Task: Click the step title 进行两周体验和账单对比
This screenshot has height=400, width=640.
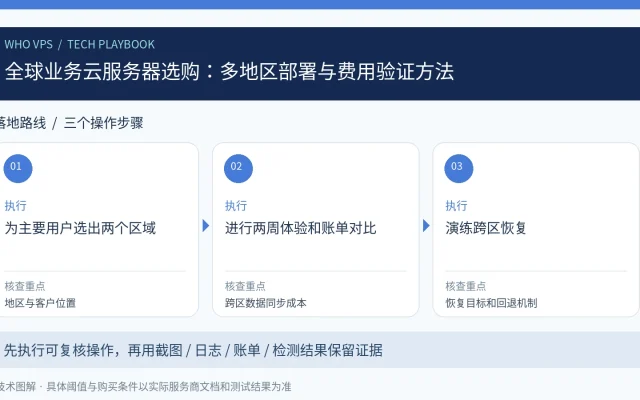Action: [300, 228]
